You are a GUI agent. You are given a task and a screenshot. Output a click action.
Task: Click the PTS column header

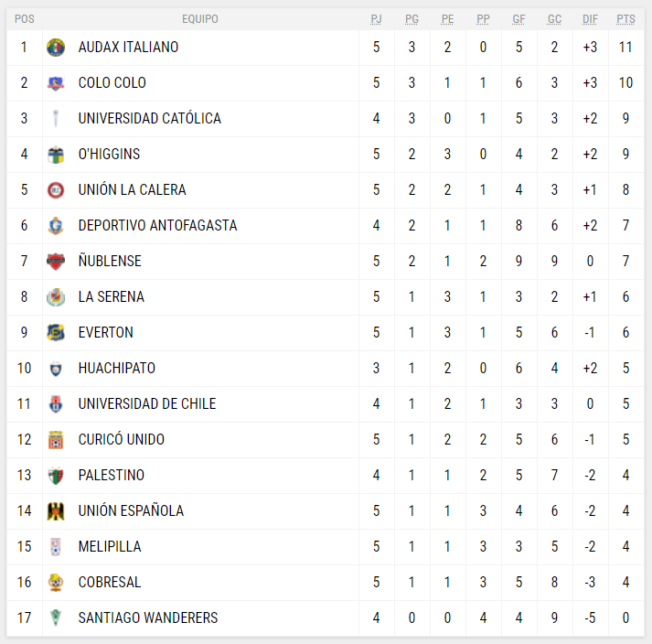pos(625,19)
